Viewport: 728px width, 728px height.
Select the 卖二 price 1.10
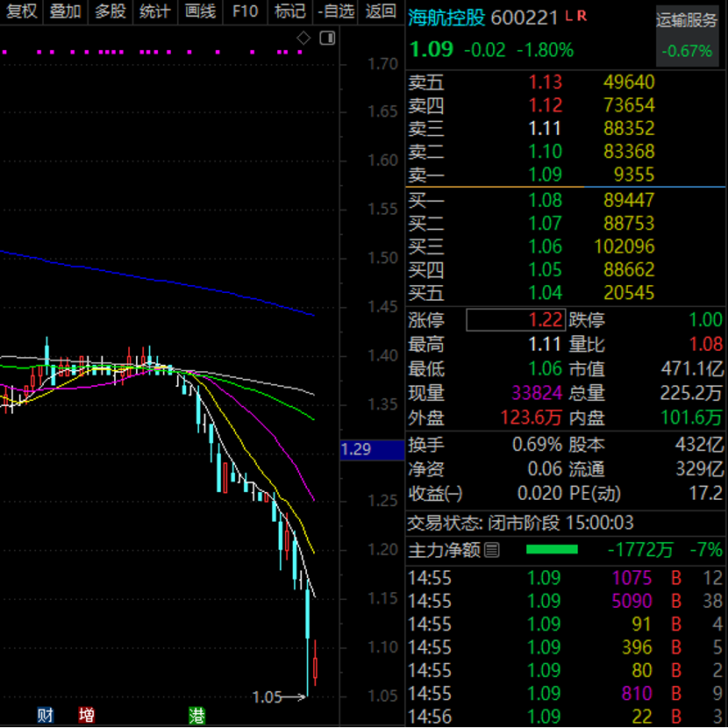(546, 152)
